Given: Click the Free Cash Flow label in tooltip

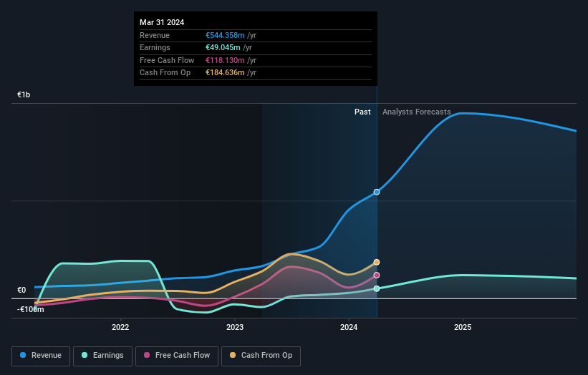Looking at the screenshot, I should coord(167,60).
